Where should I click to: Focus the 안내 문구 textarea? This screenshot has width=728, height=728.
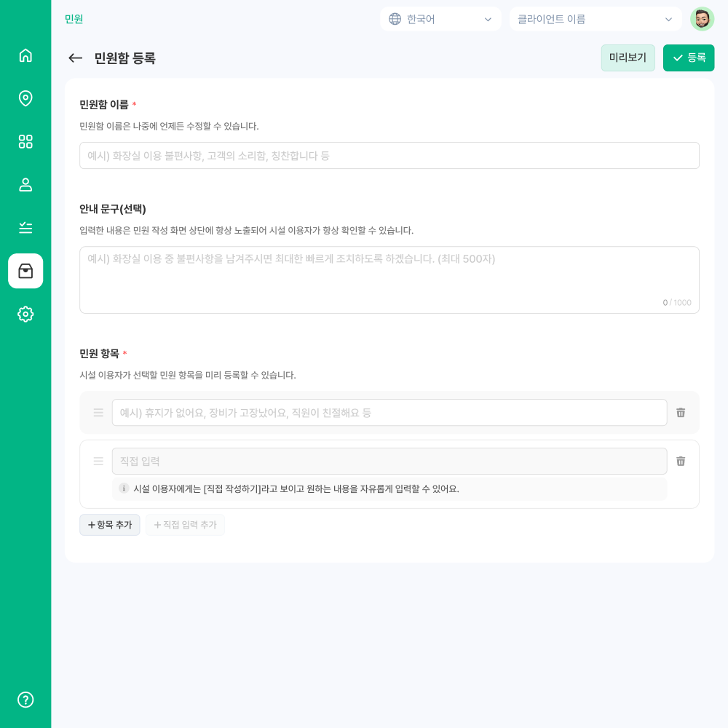click(x=389, y=280)
